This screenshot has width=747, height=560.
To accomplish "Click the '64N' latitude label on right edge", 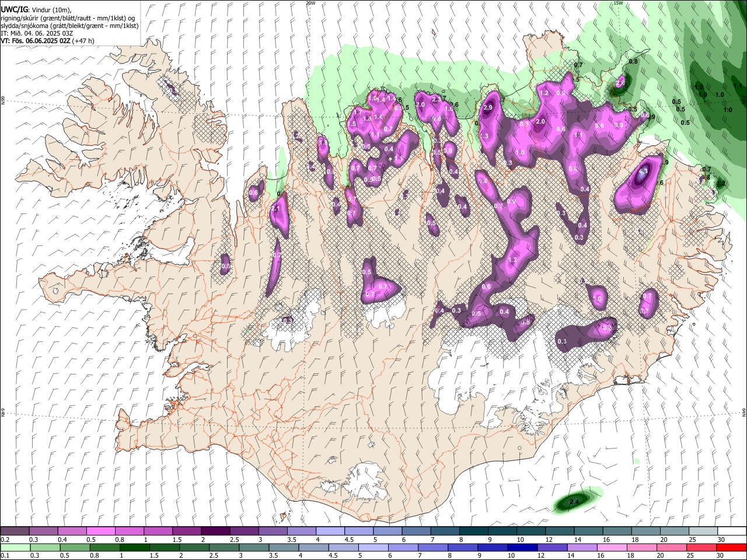I will 744,412.
